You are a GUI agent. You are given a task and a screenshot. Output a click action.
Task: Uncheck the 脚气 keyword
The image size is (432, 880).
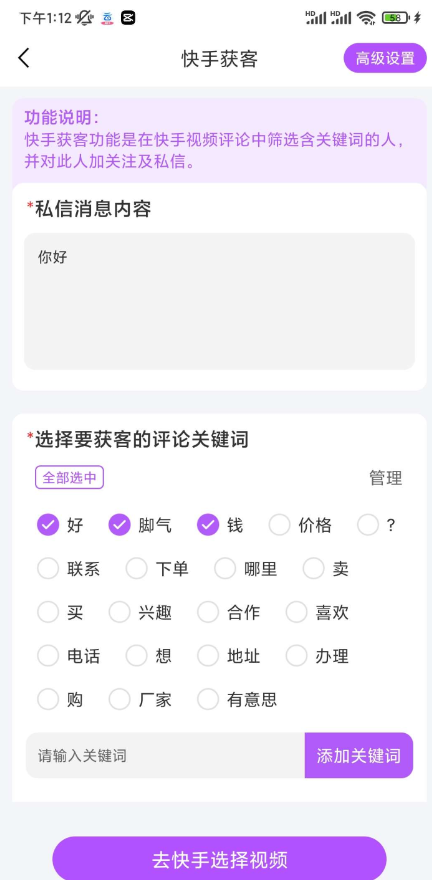coord(120,525)
